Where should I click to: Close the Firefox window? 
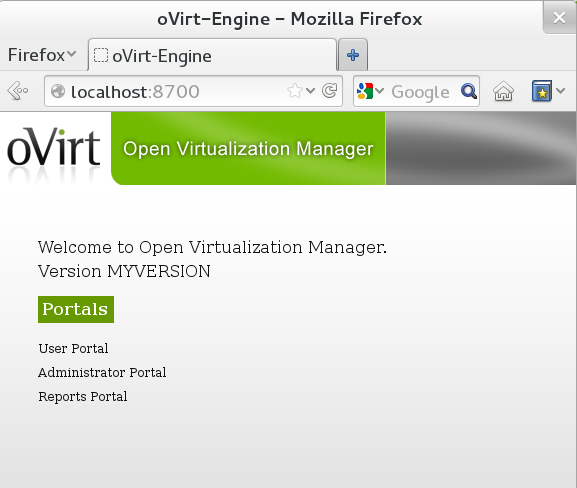[x=559, y=17]
